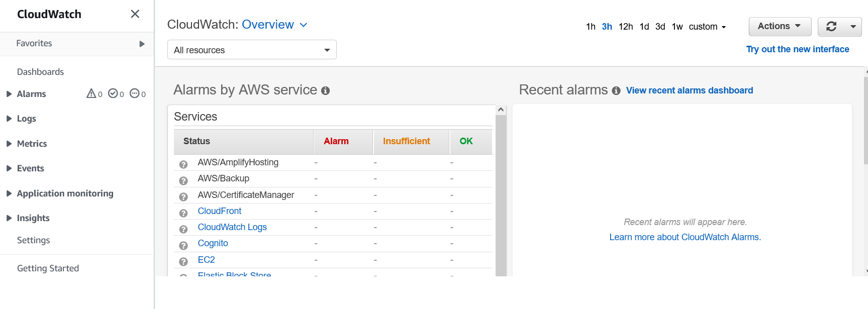Click the Services table scrollbar track
This screenshot has width=868, height=309.
(x=501, y=196)
